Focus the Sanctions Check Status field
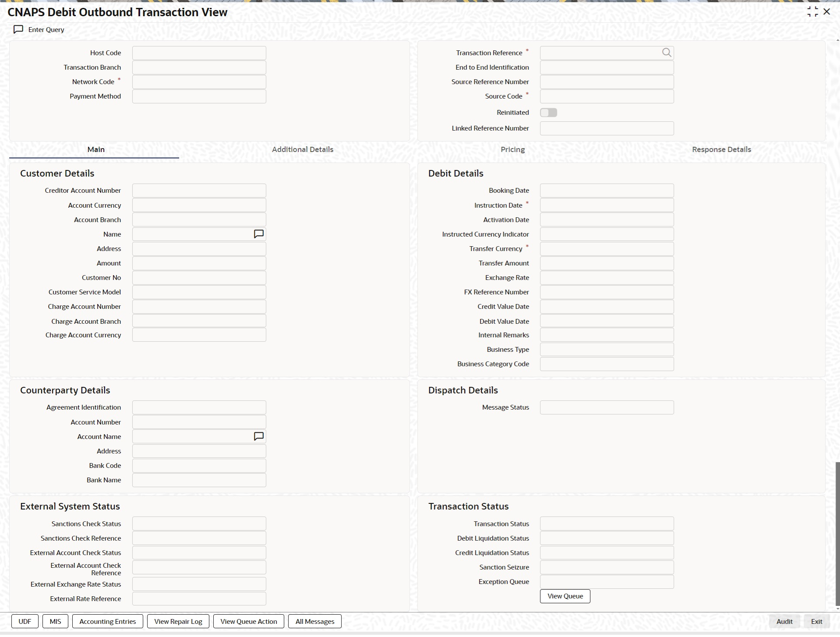840x637 pixels. coord(199,524)
